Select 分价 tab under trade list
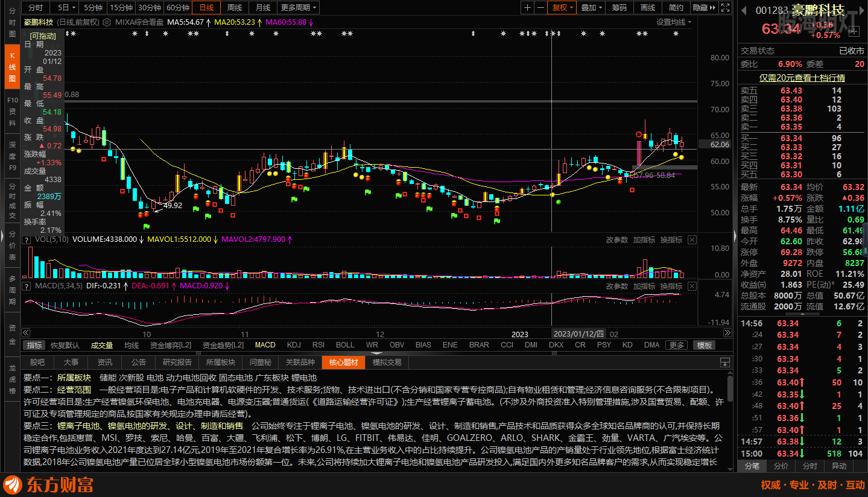The image size is (868, 497). (781, 466)
